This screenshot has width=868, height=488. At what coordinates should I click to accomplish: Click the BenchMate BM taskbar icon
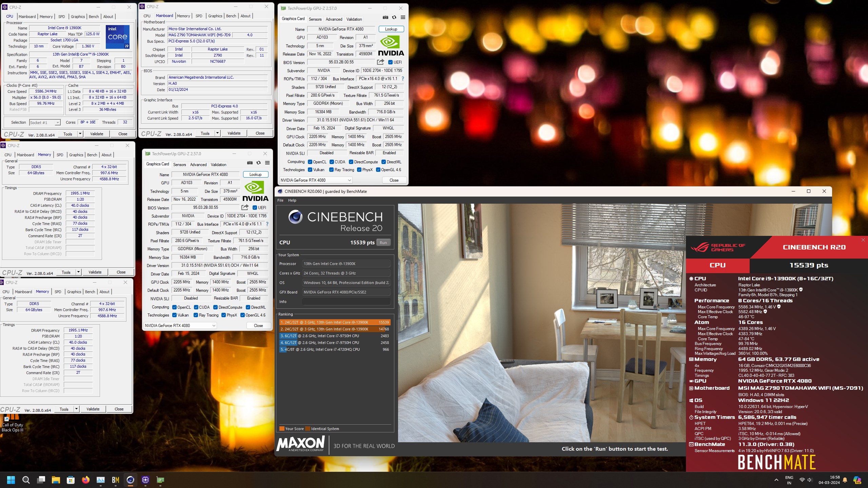[x=115, y=480]
